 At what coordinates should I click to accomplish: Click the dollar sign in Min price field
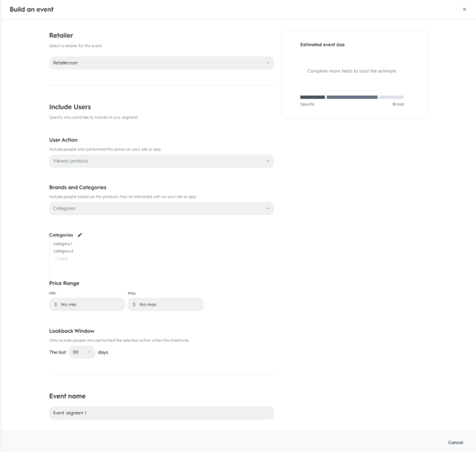56,304
